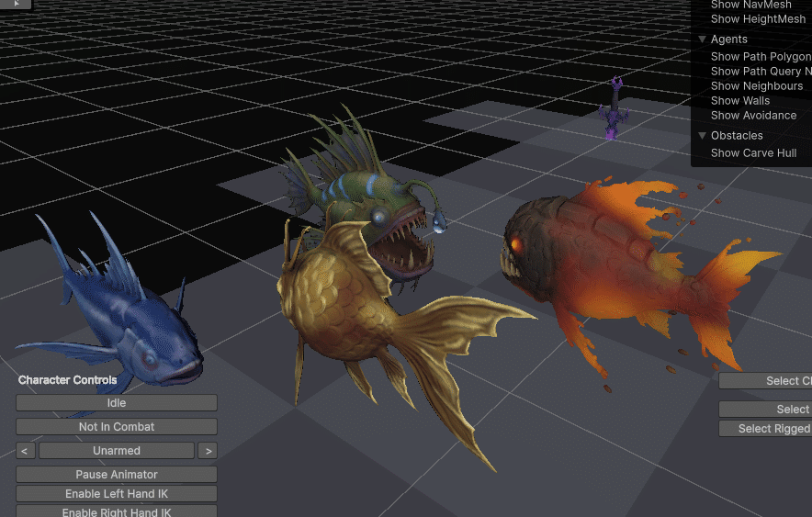Toggle Show Path Query Nodes option
The image size is (812, 517).
[761, 72]
